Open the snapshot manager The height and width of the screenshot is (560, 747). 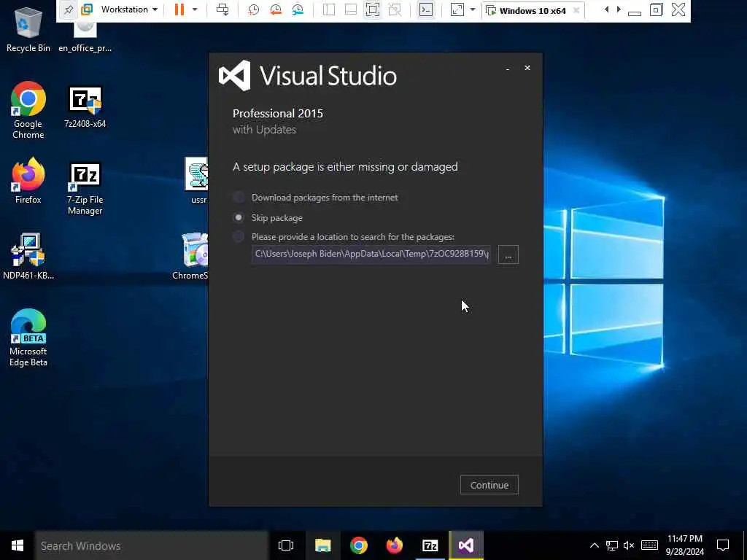(298, 9)
